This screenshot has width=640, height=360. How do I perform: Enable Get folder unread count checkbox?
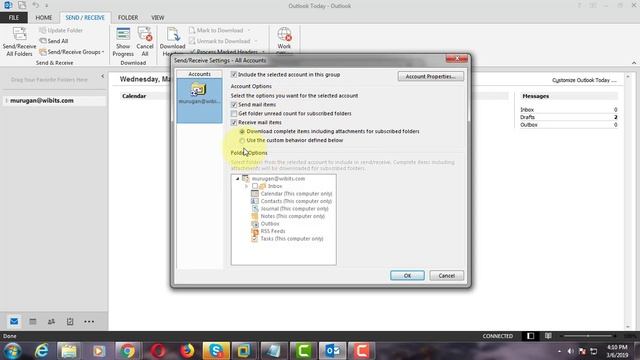pyautogui.click(x=234, y=113)
